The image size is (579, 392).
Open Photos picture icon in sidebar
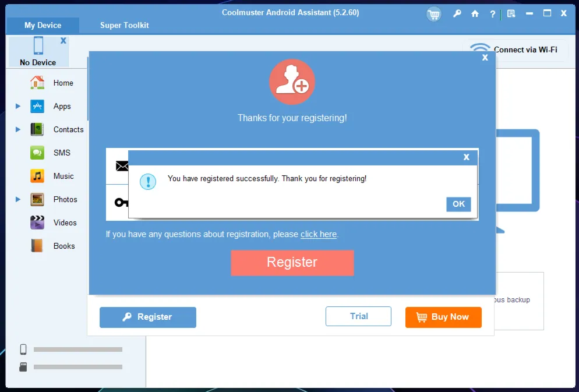point(37,199)
